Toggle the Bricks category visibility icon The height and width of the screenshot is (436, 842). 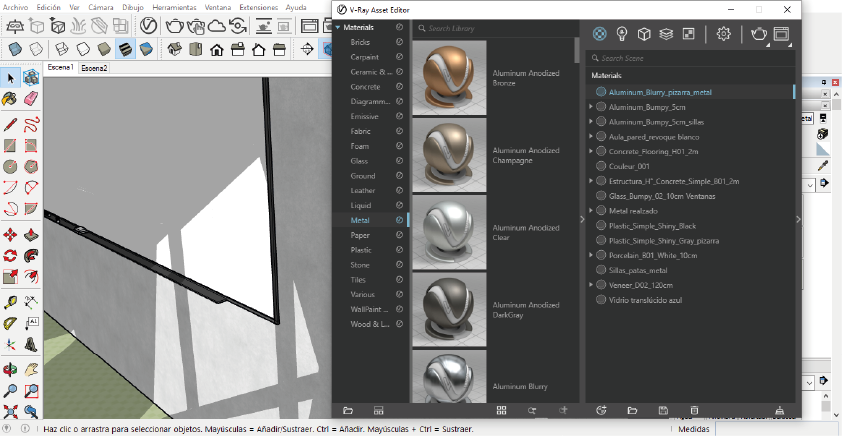pos(400,42)
